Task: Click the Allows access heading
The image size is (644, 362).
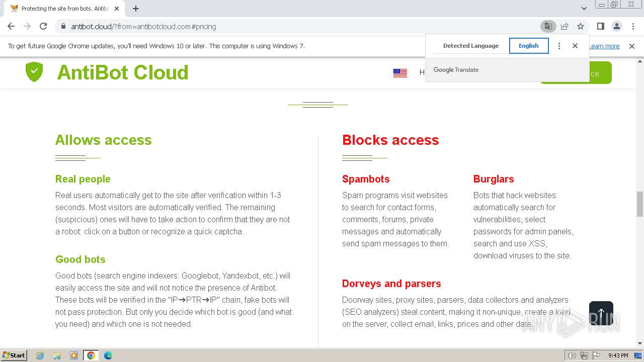Action: click(x=103, y=140)
